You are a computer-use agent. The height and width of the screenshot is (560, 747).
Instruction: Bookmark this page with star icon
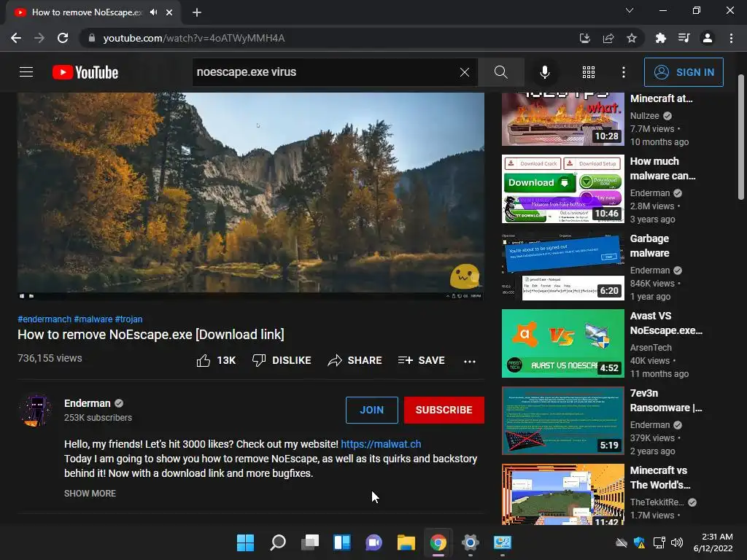tap(632, 38)
